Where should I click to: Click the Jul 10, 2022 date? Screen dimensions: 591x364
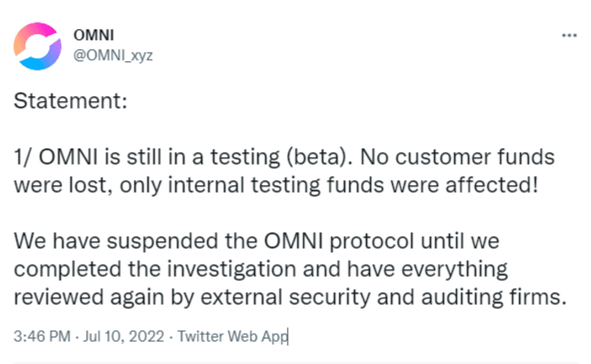(124, 336)
